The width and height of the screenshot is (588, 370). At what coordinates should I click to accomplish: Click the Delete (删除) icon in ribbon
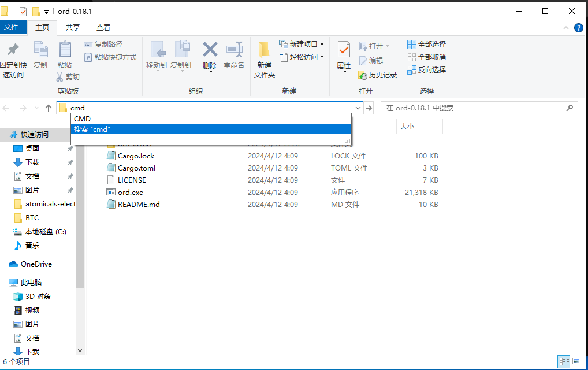[x=210, y=50]
